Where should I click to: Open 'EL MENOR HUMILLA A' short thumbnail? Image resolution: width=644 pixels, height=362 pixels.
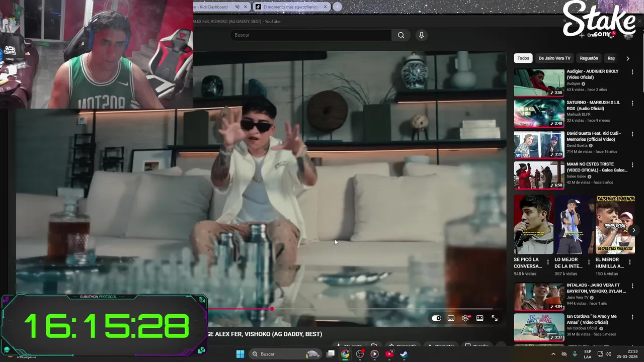(x=615, y=224)
